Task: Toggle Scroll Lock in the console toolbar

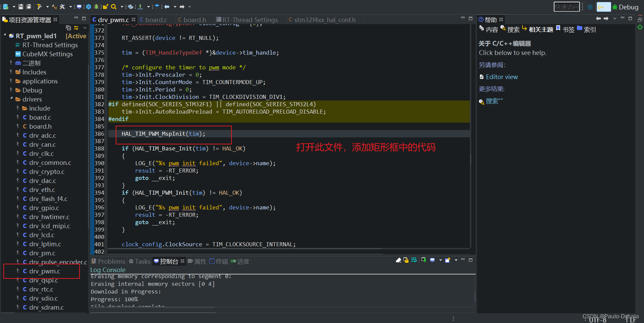Action: (x=406, y=260)
